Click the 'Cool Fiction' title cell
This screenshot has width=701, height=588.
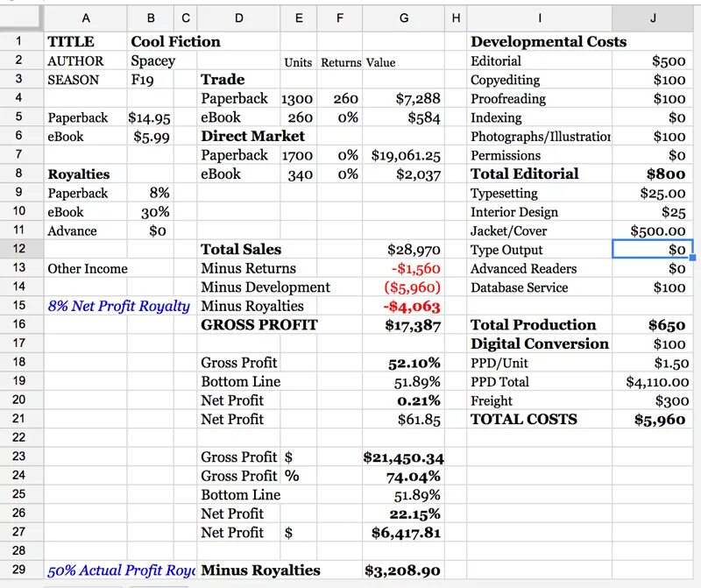[x=175, y=41]
